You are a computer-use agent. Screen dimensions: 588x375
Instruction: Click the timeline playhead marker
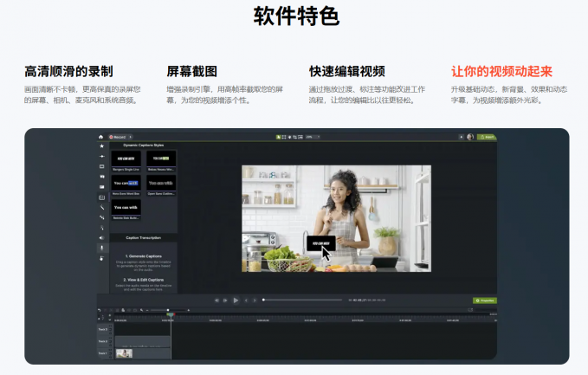(x=171, y=315)
